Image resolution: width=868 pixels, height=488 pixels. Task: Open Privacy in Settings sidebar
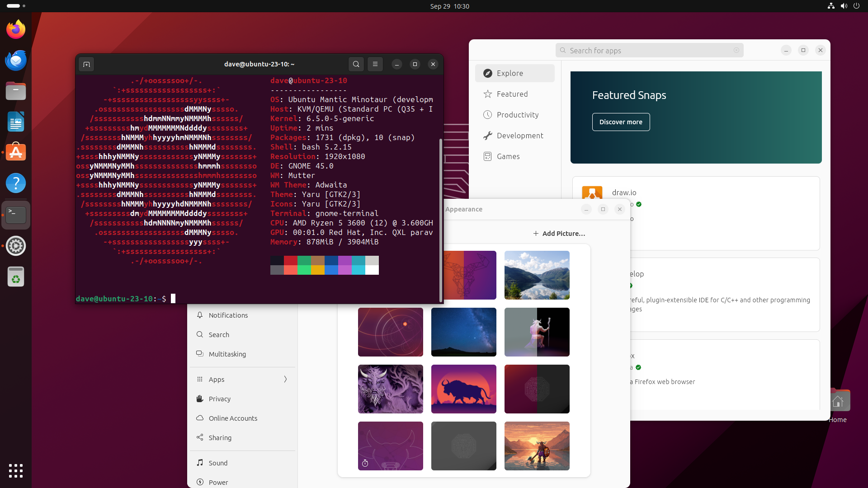[243, 399]
